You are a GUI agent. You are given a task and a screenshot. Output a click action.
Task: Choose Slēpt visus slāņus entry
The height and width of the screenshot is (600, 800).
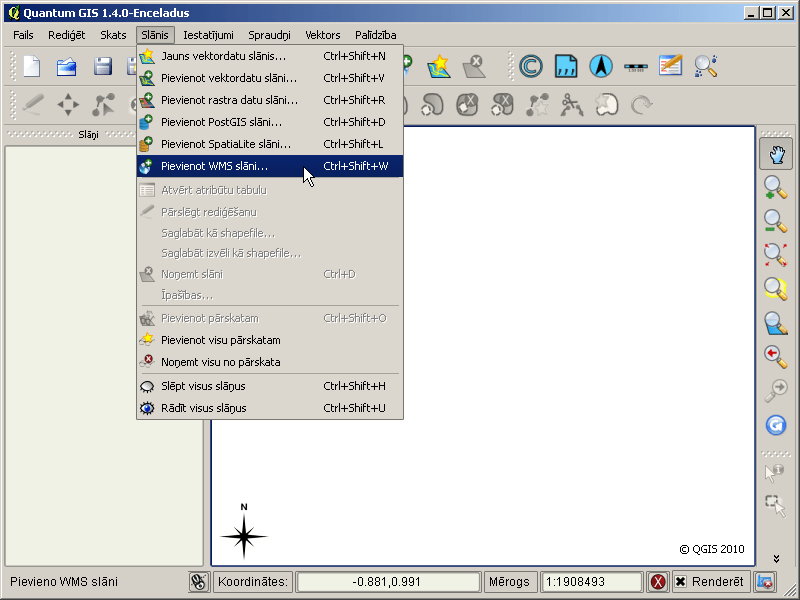click(x=270, y=386)
